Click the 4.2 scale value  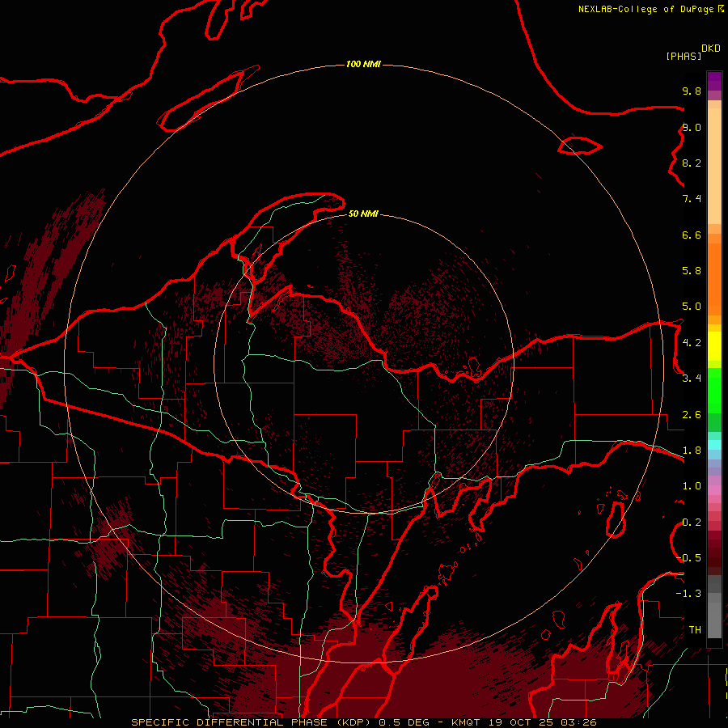click(x=692, y=343)
